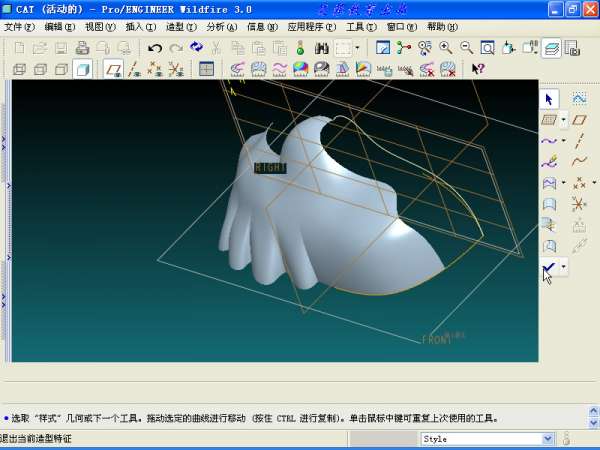600x450 pixels.
Task: Click the blue checkmark Done icon
Action: pyautogui.click(x=548, y=267)
